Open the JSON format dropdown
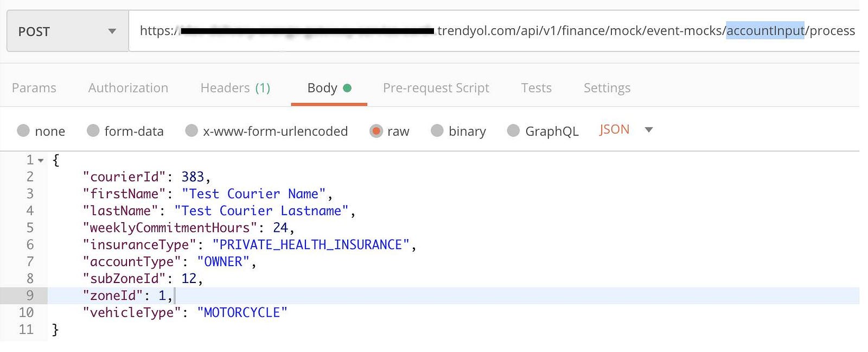Viewport: 868px width, 352px height. [x=626, y=130]
